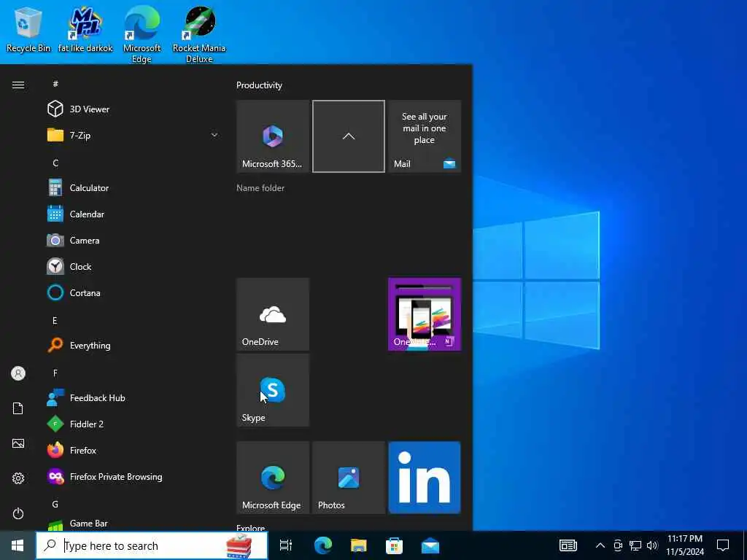The height and width of the screenshot is (560, 747).
Task: Click the F letter header
Action: pyautogui.click(x=55, y=373)
